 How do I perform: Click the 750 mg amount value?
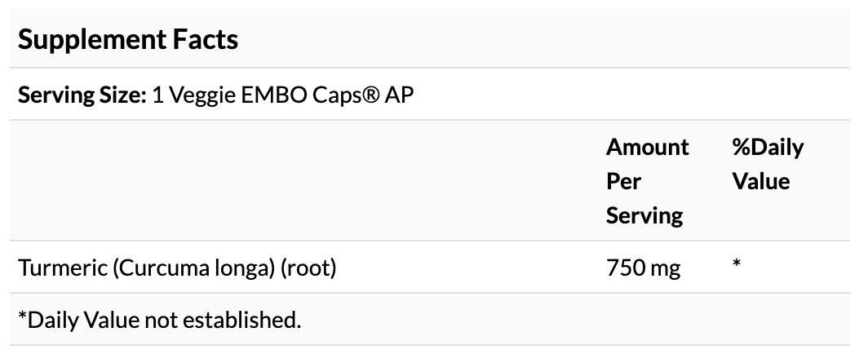click(x=643, y=267)
